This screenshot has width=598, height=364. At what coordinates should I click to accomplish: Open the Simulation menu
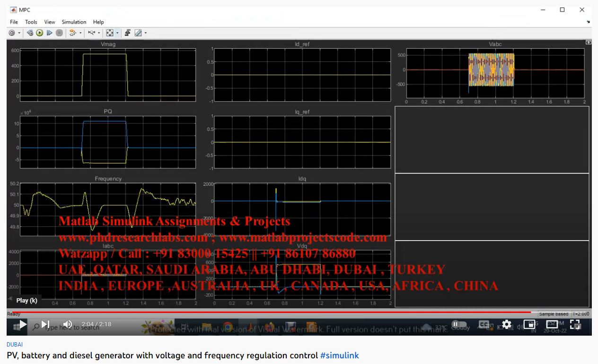tap(74, 22)
